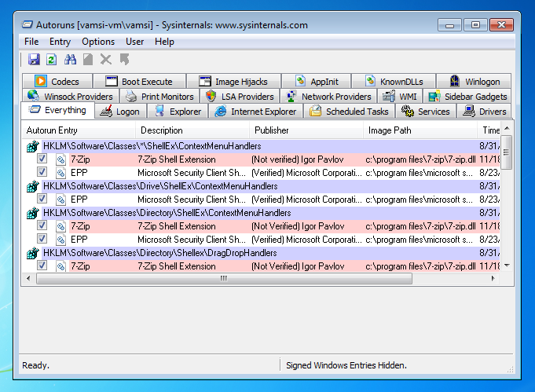
Task: Switch to the Logon tab
Action: [120, 112]
